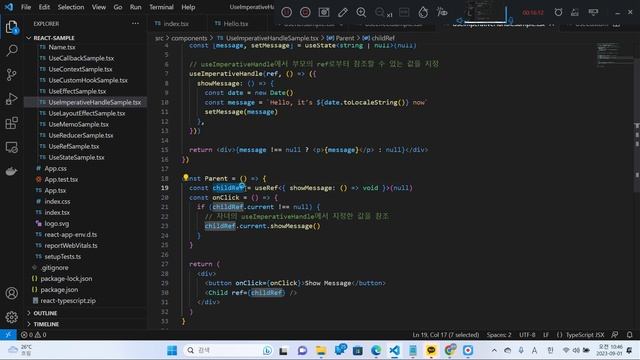Change encoding UTF-8 in status bar
This screenshot has height=360, width=640.
(x=527, y=335)
